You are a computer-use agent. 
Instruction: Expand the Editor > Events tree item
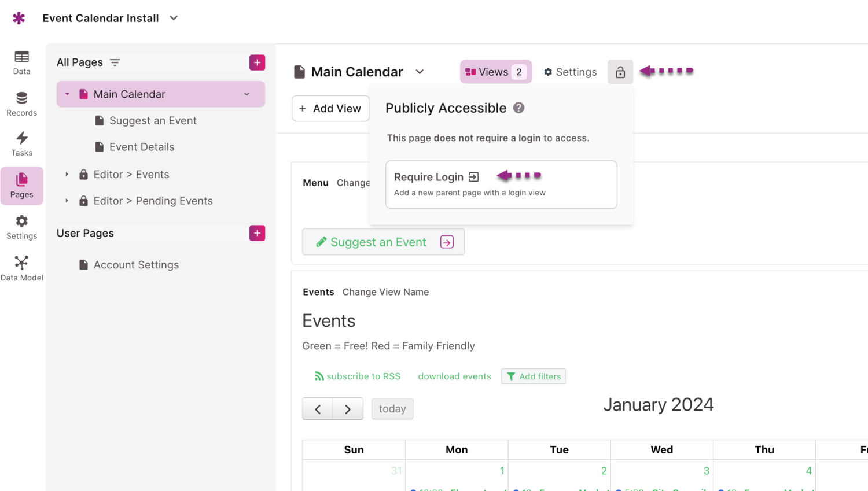[x=67, y=174]
